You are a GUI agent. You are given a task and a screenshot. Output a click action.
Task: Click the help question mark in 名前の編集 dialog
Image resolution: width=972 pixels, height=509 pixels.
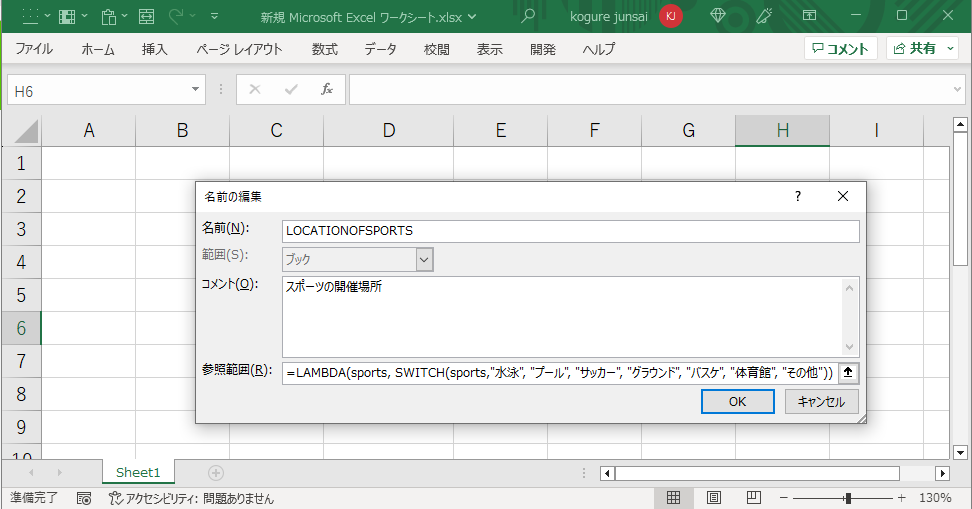coord(798,197)
